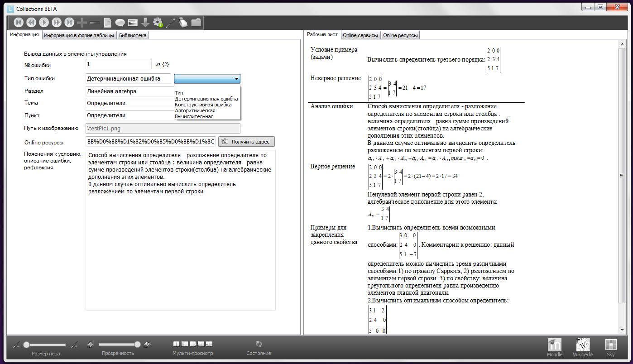Click the rewind double-arrow button
The width and height of the screenshot is (633, 364).
coord(31,22)
